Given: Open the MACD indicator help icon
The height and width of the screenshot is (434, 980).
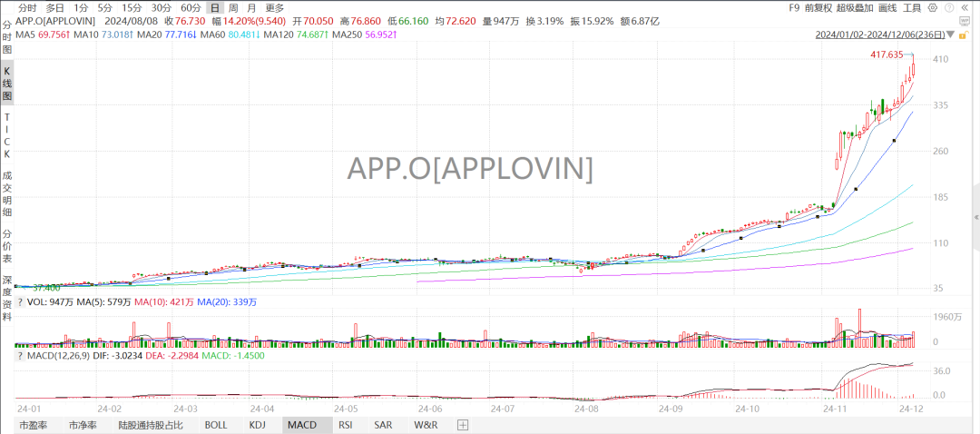Looking at the screenshot, I should point(19,356).
